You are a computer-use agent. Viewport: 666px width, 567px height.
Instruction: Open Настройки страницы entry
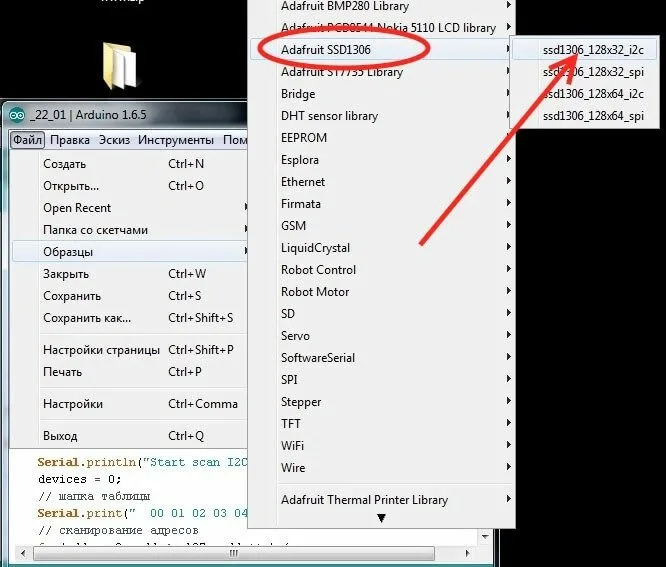tap(130, 350)
